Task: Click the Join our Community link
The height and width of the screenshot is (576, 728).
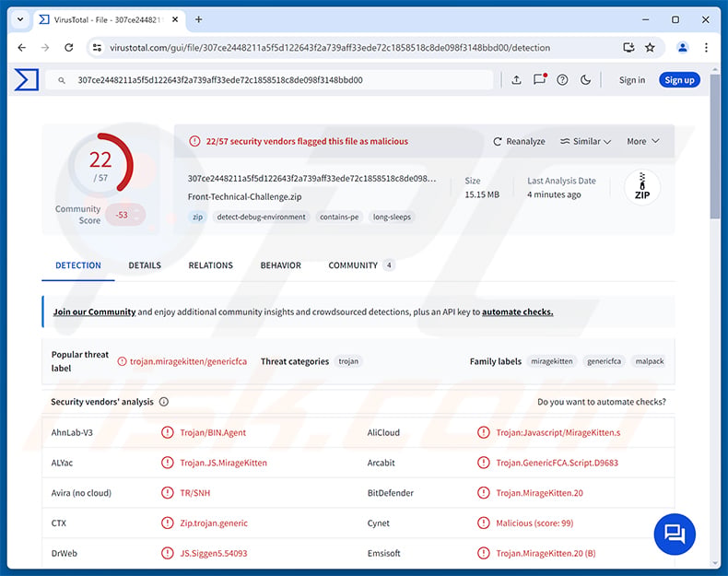Action: point(94,312)
